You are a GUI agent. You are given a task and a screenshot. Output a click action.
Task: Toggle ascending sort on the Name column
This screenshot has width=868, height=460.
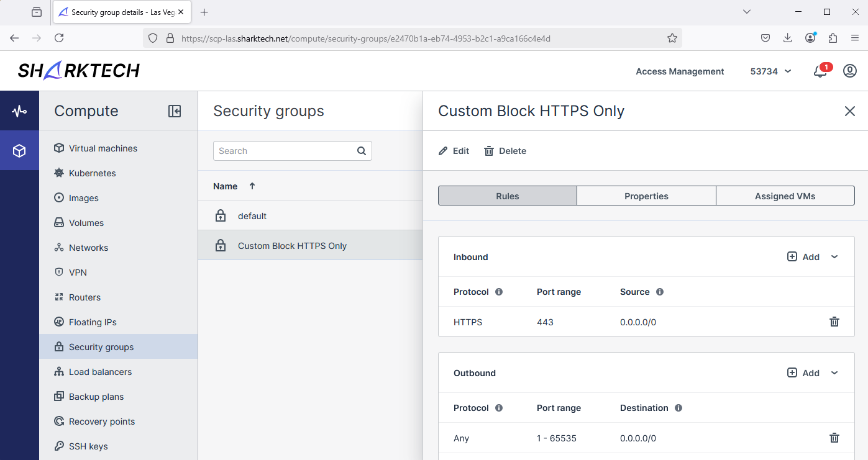pos(252,186)
